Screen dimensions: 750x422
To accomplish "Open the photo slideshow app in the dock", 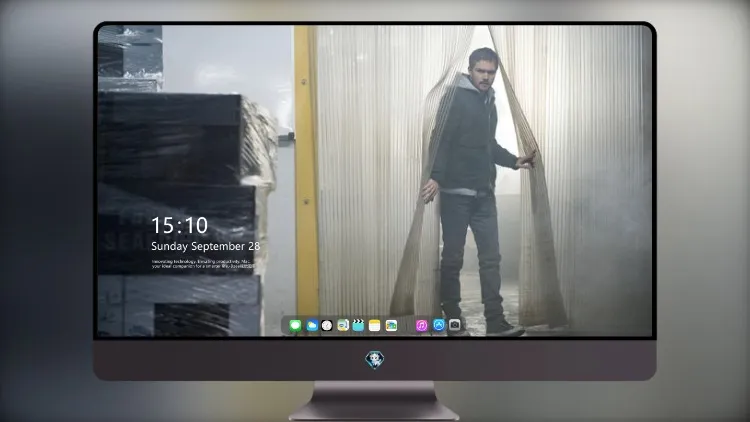I will (x=391, y=326).
